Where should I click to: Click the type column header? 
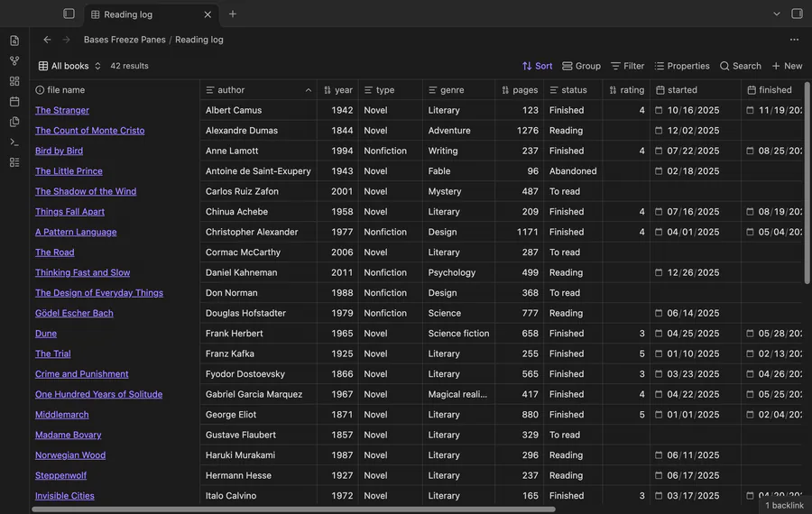(x=391, y=90)
